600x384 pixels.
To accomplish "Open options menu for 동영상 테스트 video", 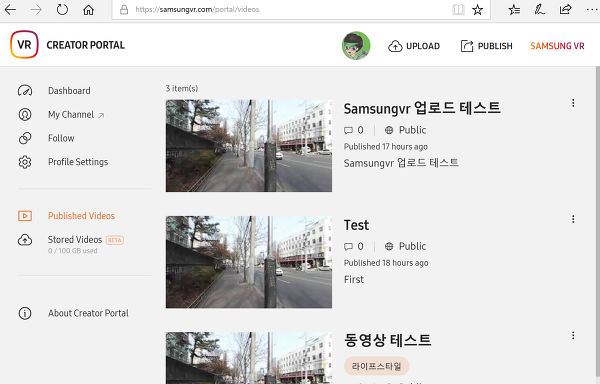I will [573, 335].
